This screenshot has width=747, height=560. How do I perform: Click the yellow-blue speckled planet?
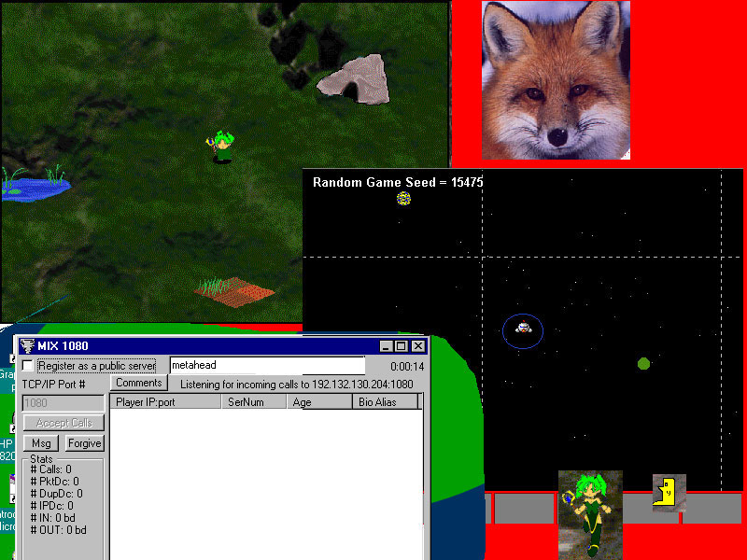coord(403,198)
